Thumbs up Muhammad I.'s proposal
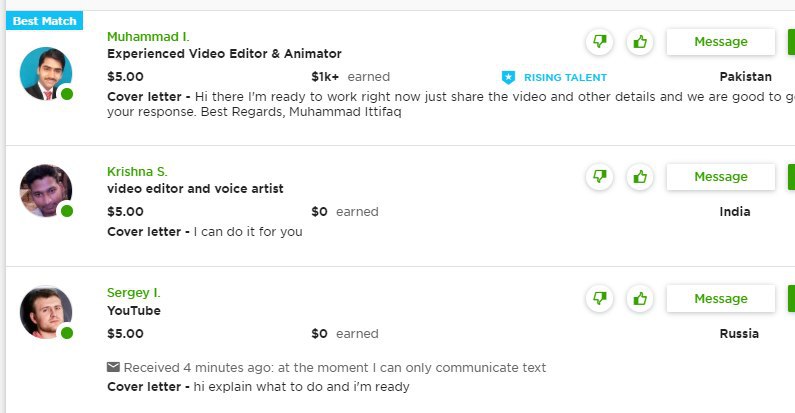 click(x=640, y=42)
